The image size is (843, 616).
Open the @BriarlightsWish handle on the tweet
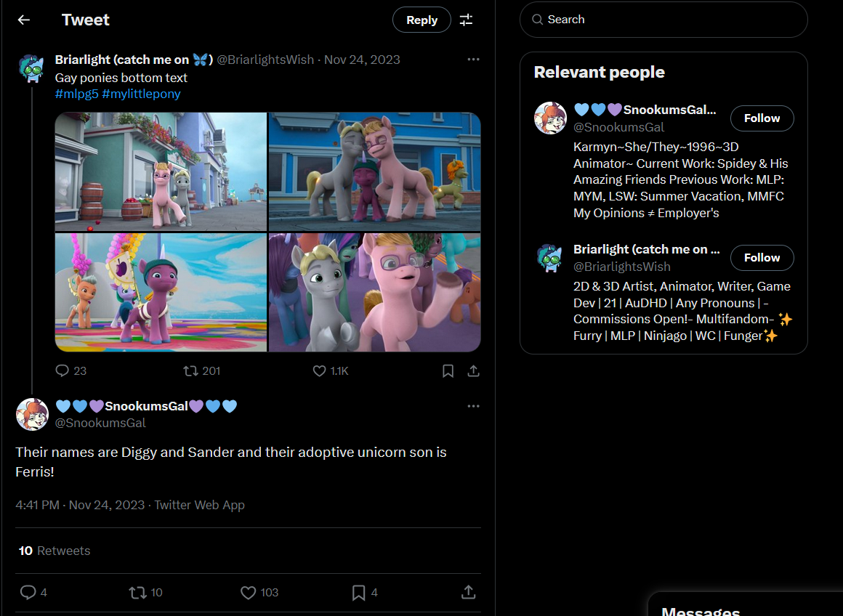pyautogui.click(x=265, y=60)
